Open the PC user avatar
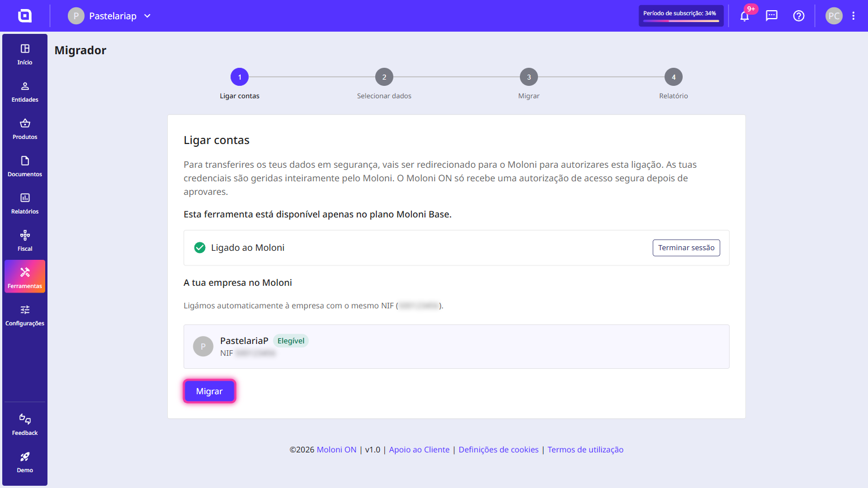 834,16
